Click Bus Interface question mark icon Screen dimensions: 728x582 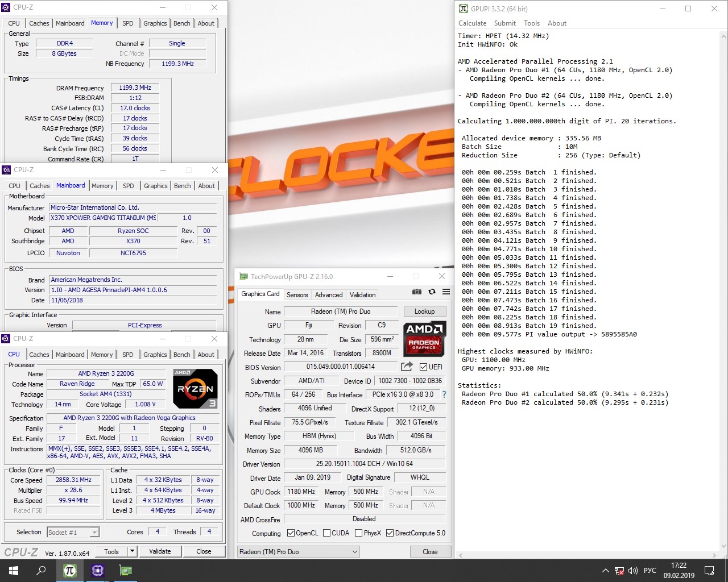click(x=444, y=394)
